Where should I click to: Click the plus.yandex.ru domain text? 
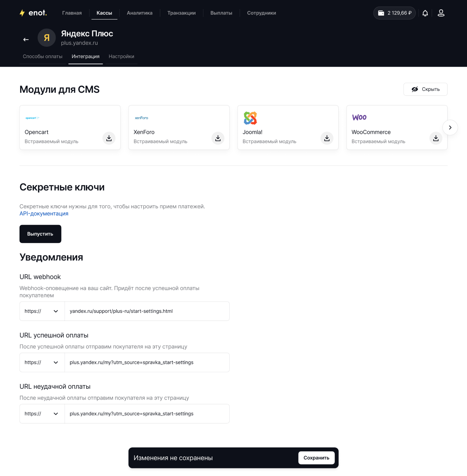tap(79, 43)
